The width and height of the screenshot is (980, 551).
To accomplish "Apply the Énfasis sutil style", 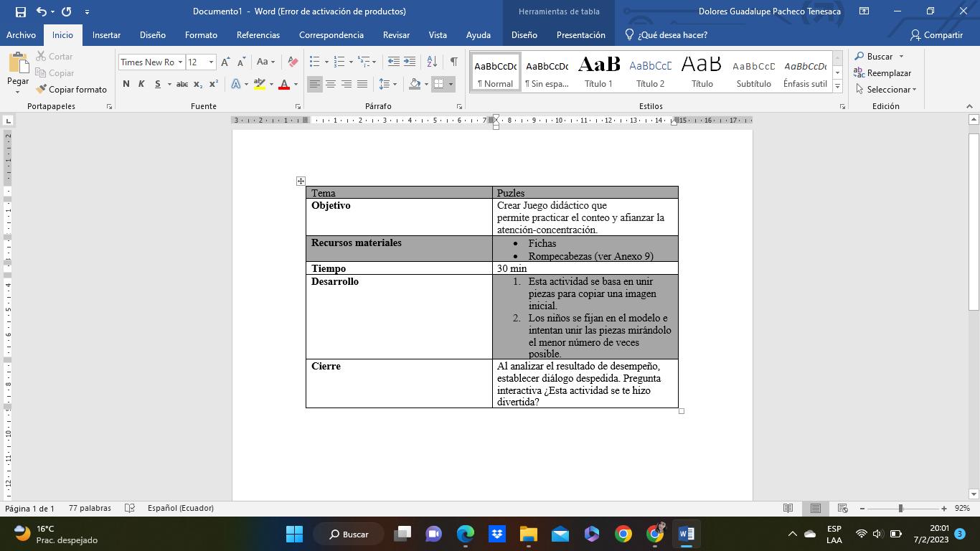I will coord(806,72).
